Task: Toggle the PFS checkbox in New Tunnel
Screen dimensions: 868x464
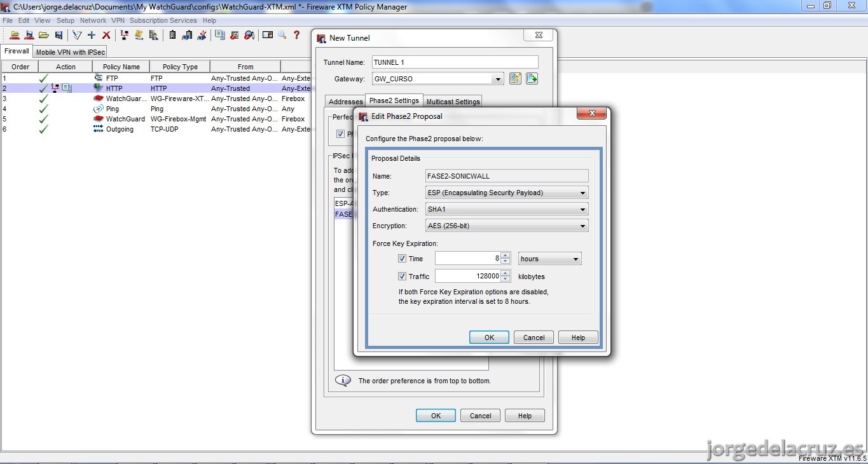Action: pos(341,134)
